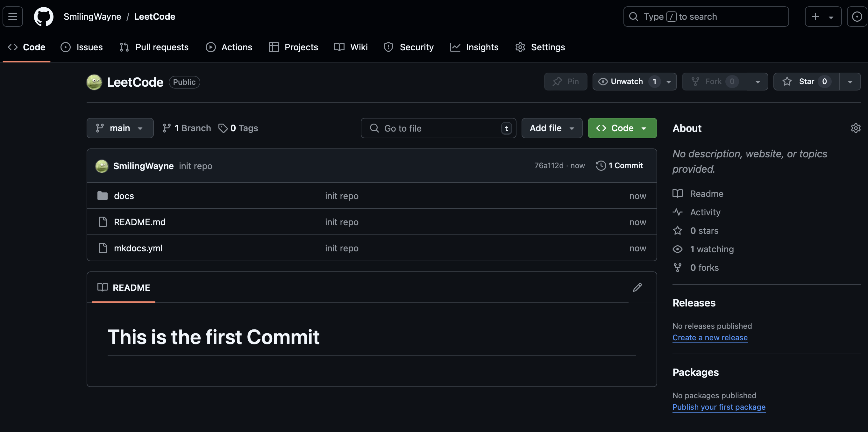Pin the LeetCode repository
The height and width of the screenshot is (432, 868).
pyautogui.click(x=566, y=82)
